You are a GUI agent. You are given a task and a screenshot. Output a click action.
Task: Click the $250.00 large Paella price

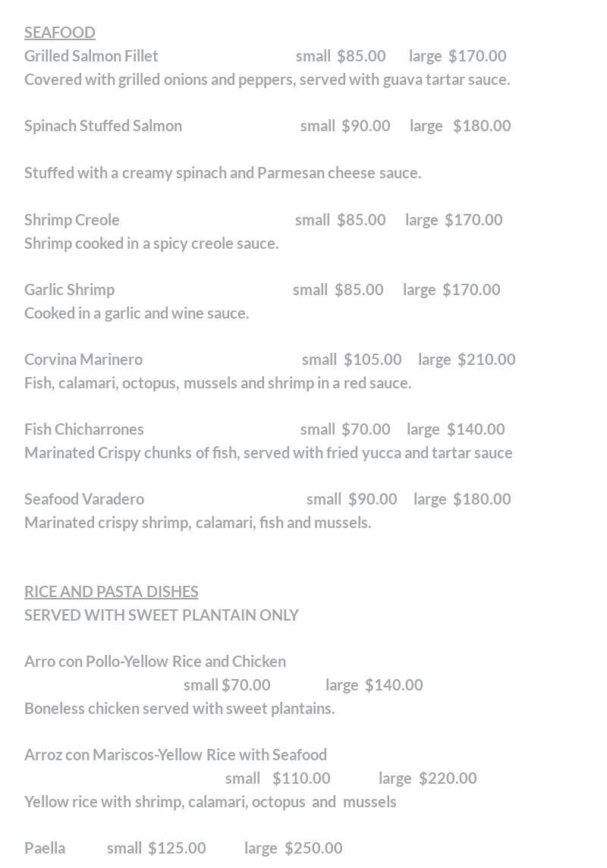coord(313,848)
